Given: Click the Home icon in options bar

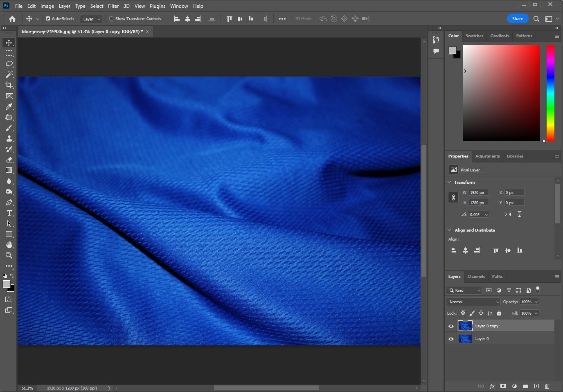Looking at the screenshot, I should (12, 19).
